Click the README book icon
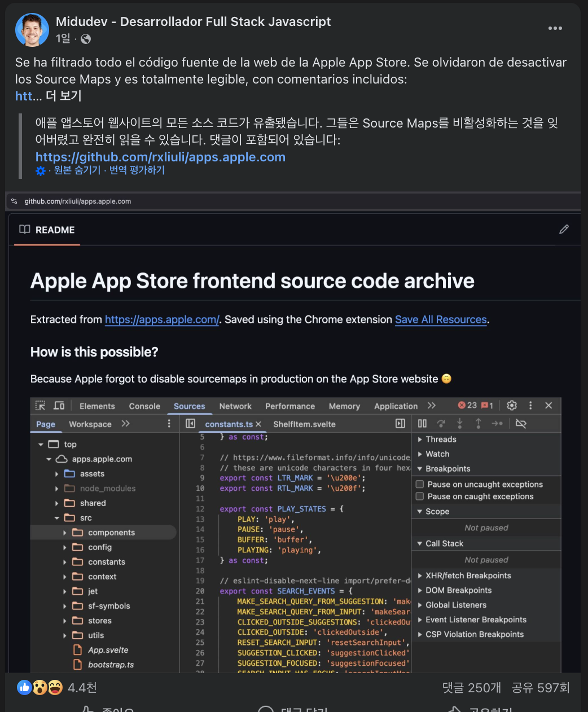Image resolution: width=588 pixels, height=712 pixels. 25,229
